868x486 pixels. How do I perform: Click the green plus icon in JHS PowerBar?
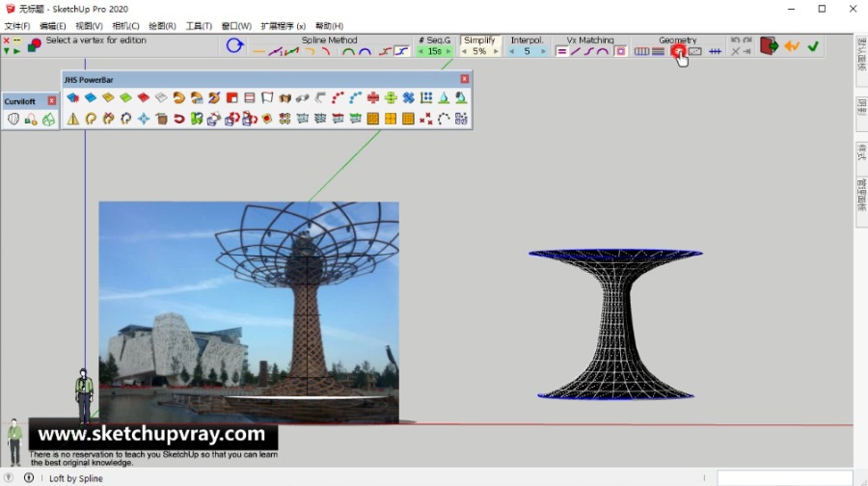click(x=391, y=98)
